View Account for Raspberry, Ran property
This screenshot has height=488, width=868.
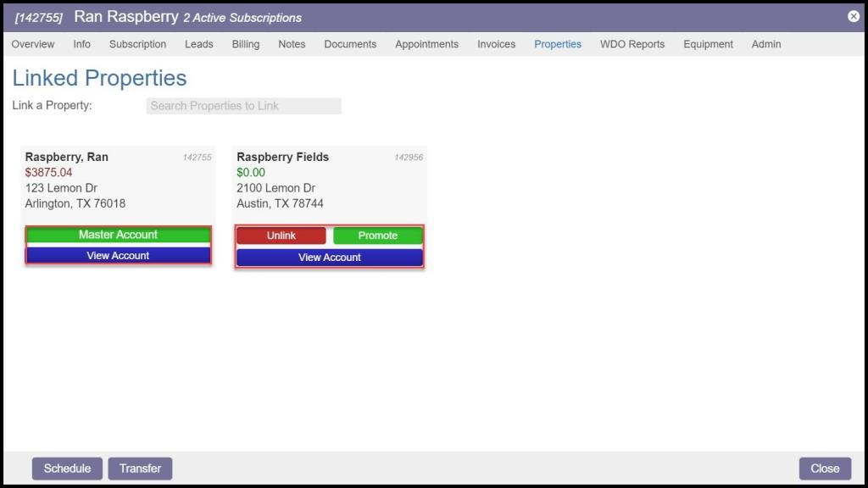(x=118, y=256)
